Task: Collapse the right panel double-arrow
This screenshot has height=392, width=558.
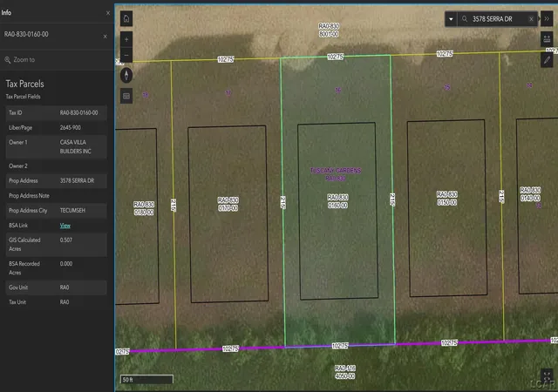Action: 547,19
